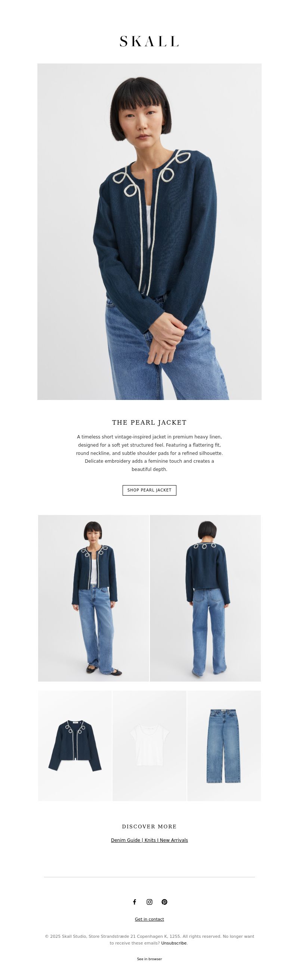Click the jacket description paragraph
This screenshot has width=299, height=980.
[x=149, y=453]
